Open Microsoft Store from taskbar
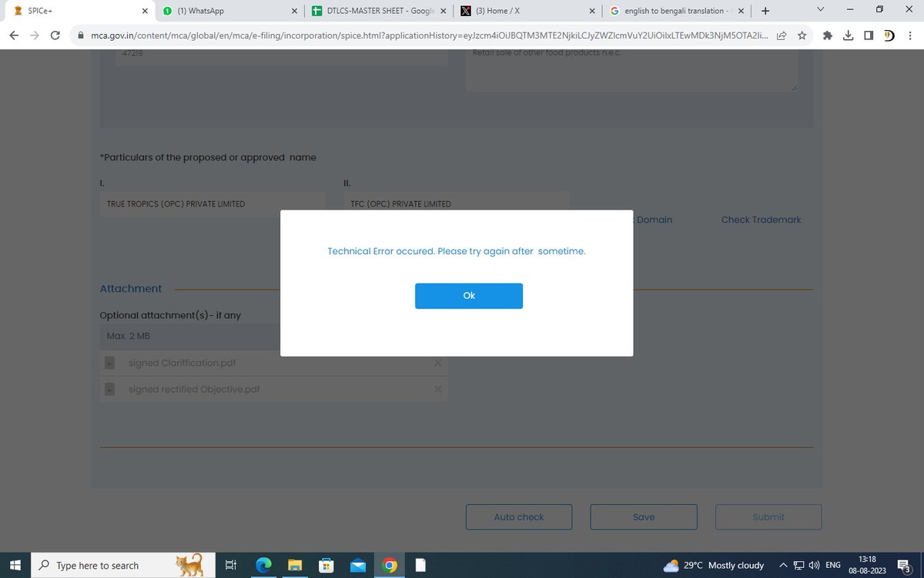 coord(326,565)
